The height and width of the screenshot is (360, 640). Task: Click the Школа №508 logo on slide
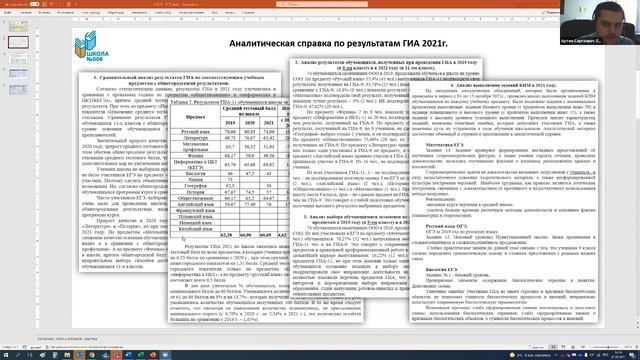click(x=91, y=46)
